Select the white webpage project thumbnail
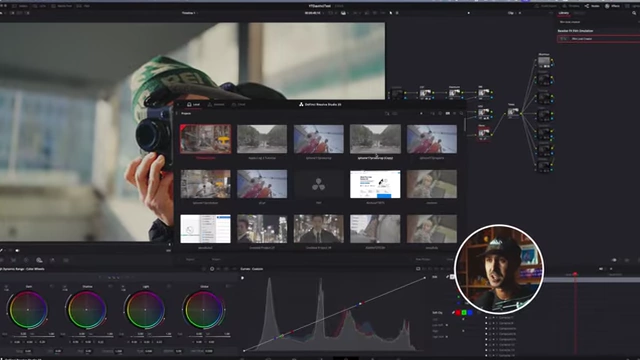This screenshot has height=360, width=640. click(x=375, y=184)
